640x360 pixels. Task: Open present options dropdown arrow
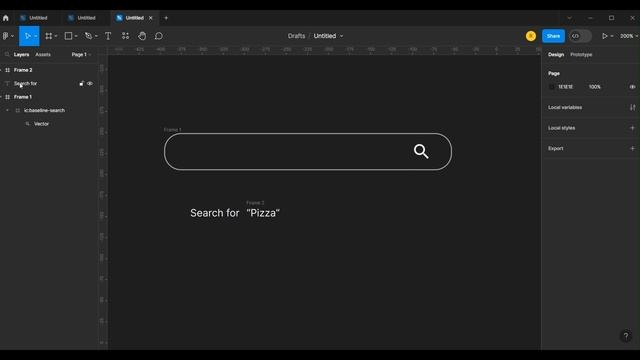(612, 36)
